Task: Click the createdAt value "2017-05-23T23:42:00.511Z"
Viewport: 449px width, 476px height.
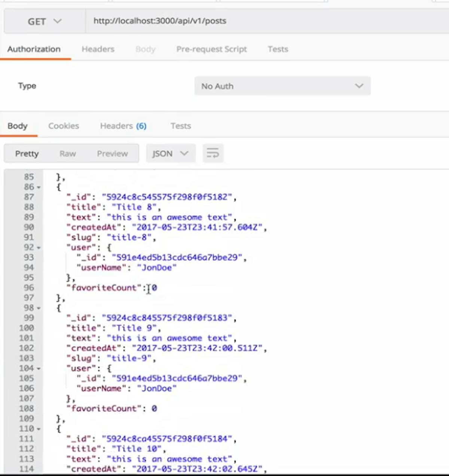Action: tap(197, 348)
